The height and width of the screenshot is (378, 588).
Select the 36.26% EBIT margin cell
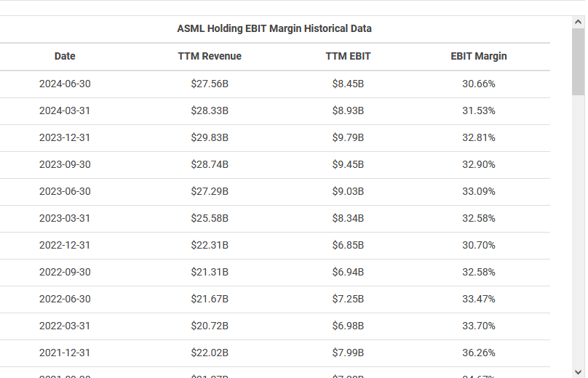[x=479, y=353]
